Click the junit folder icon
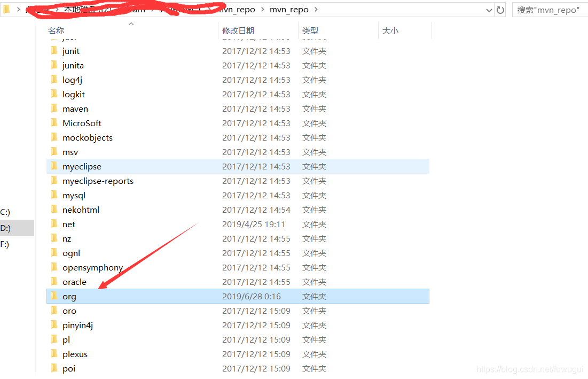This screenshot has width=588, height=379. pos(54,51)
